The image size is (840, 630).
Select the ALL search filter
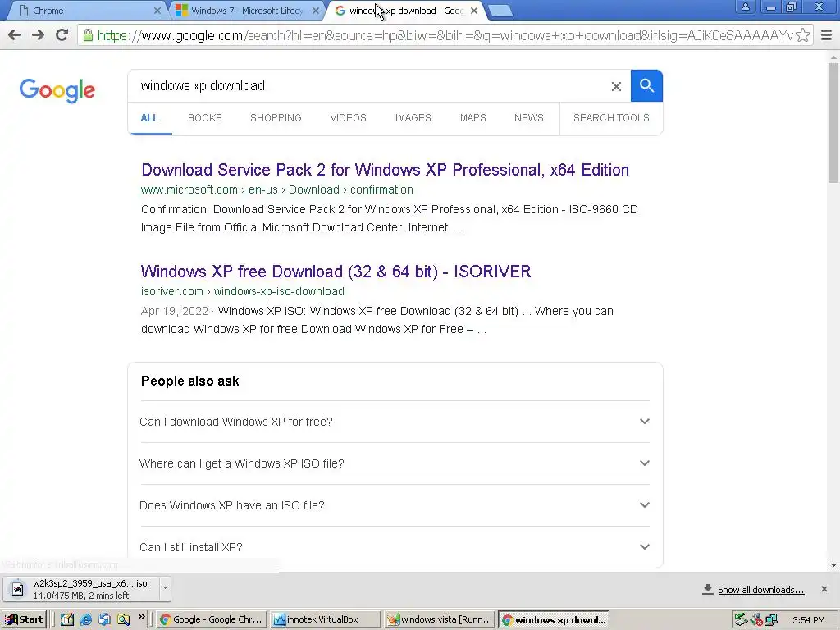(149, 118)
